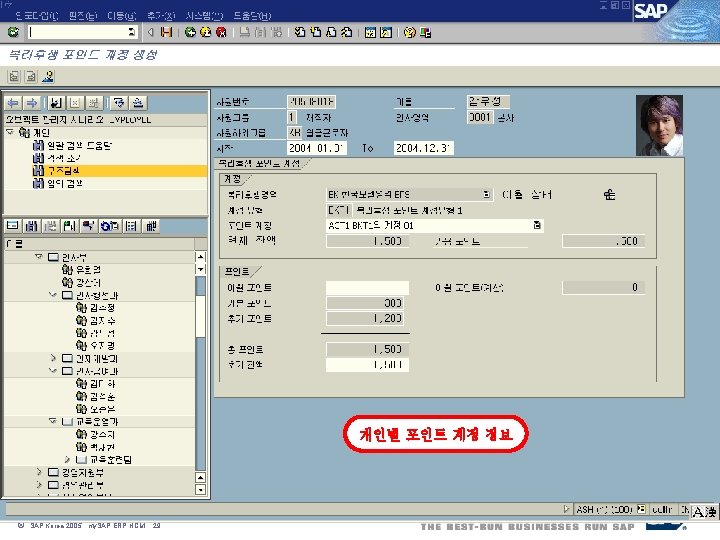Click the 이월 포인트 input field
This screenshot has width=720, height=540.
367,287
